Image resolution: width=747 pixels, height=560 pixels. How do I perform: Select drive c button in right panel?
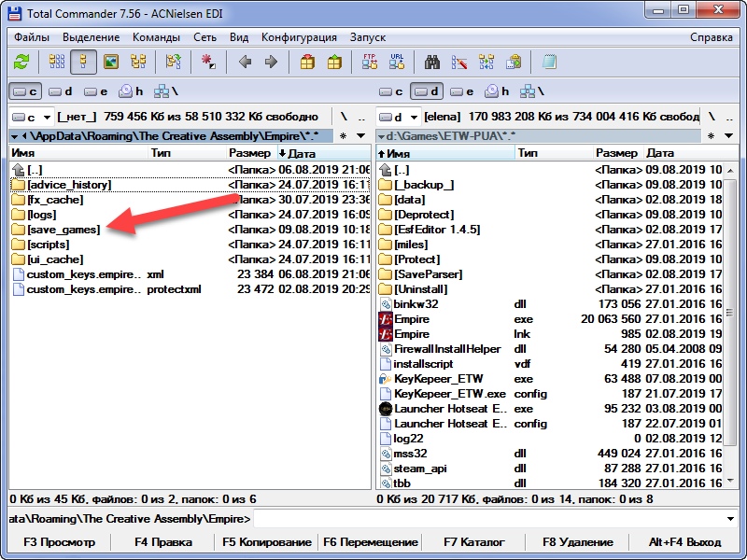pyautogui.click(x=391, y=91)
